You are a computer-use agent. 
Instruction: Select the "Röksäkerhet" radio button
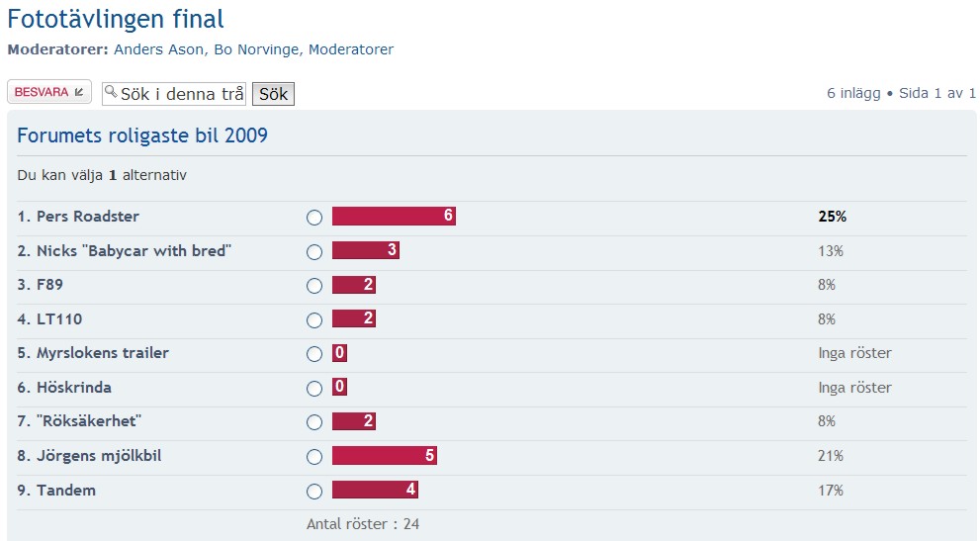tap(314, 422)
